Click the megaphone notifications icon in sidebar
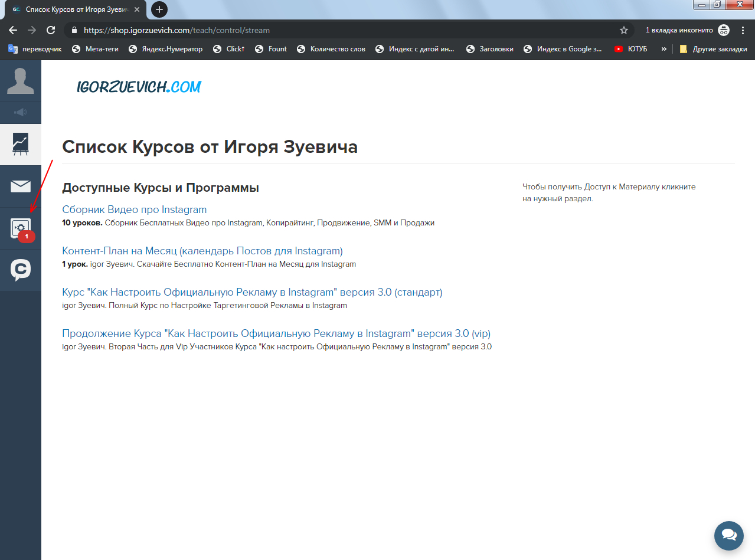The image size is (755, 560). click(x=21, y=112)
